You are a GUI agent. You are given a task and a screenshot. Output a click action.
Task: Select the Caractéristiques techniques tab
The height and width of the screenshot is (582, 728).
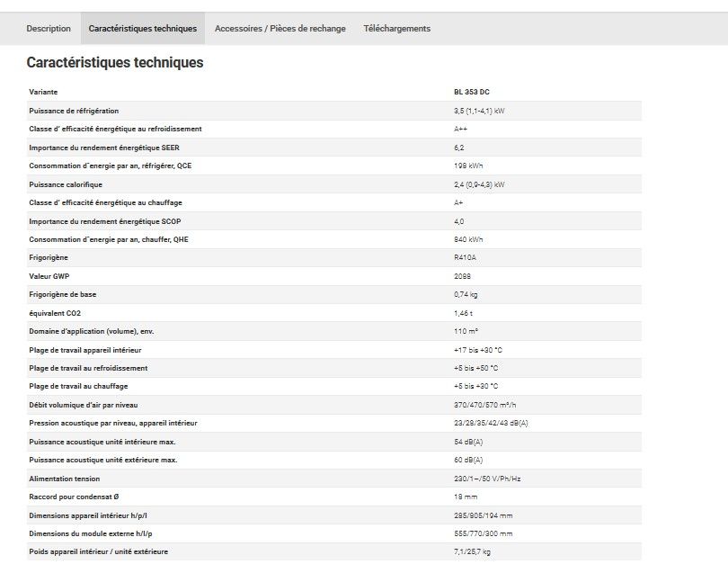pyautogui.click(x=142, y=29)
